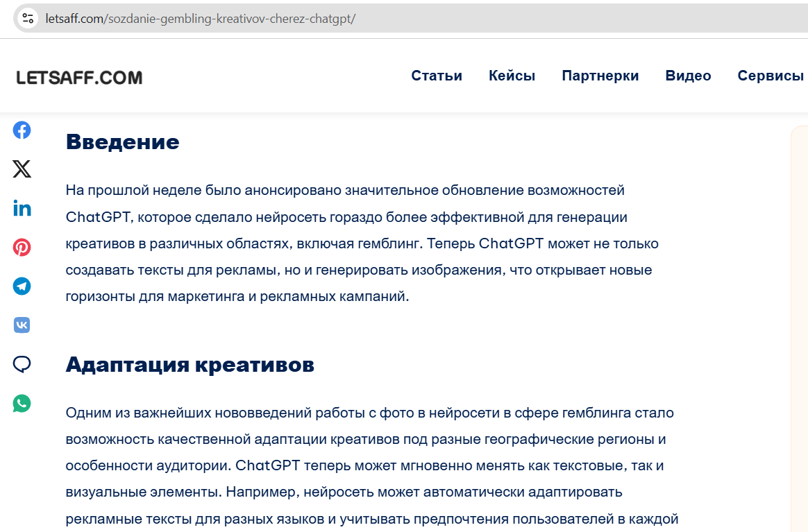
Task: Open the Видео menu item
Action: click(x=688, y=76)
